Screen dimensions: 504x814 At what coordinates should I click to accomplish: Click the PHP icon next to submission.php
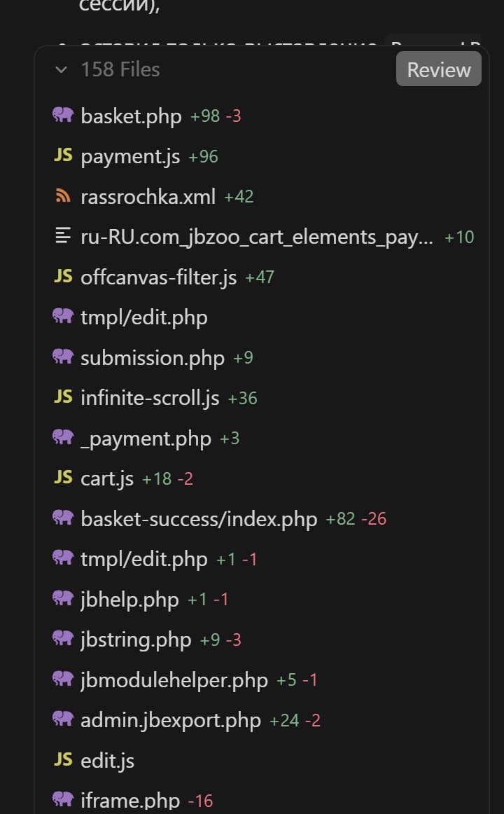[63, 357]
